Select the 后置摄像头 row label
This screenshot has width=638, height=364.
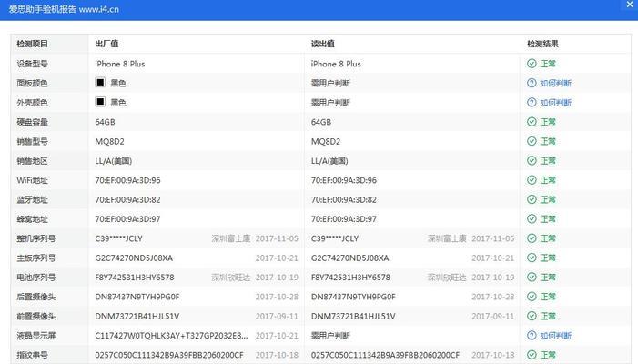coord(35,297)
